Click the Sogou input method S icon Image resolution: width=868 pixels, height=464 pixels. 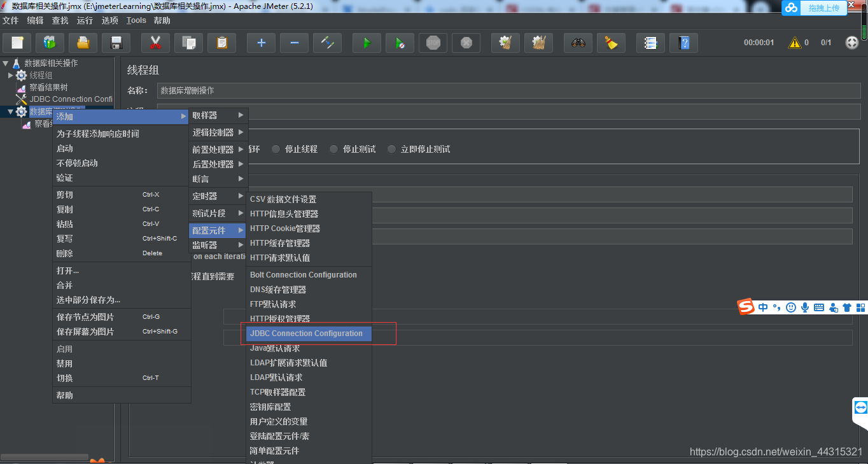point(746,307)
